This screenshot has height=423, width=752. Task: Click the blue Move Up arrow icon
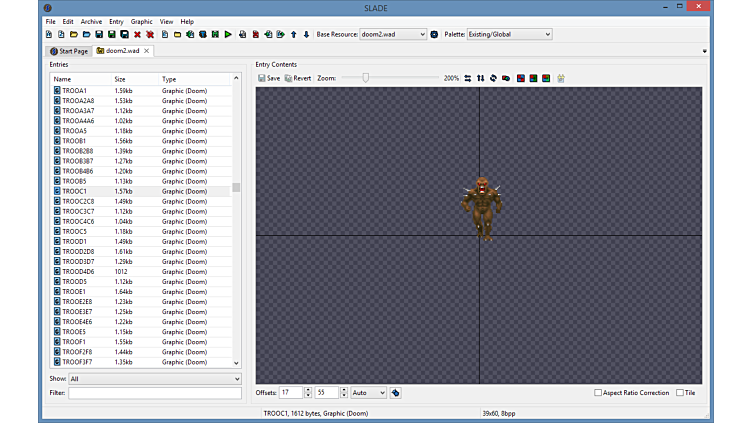click(x=293, y=34)
